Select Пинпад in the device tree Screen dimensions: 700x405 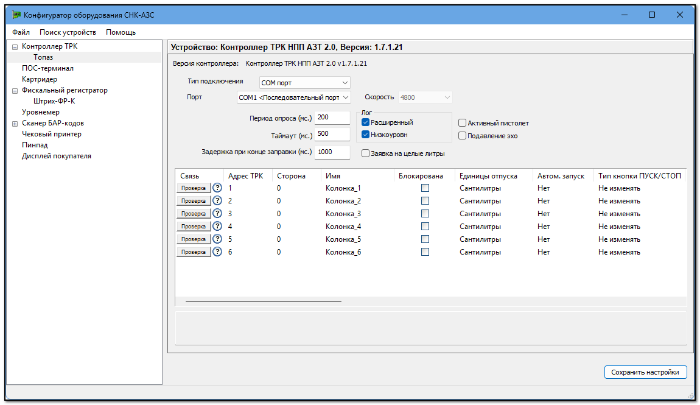tap(34, 145)
